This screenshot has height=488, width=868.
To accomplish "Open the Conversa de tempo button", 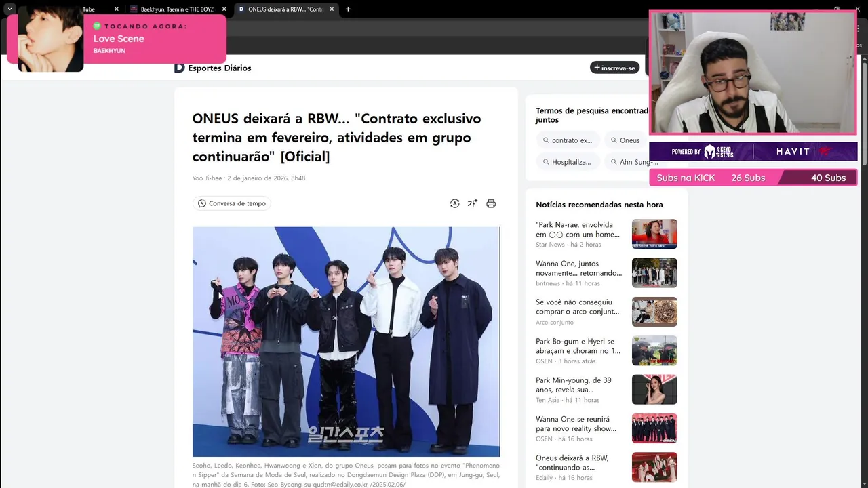I will pyautogui.click(x=232, y=203).
